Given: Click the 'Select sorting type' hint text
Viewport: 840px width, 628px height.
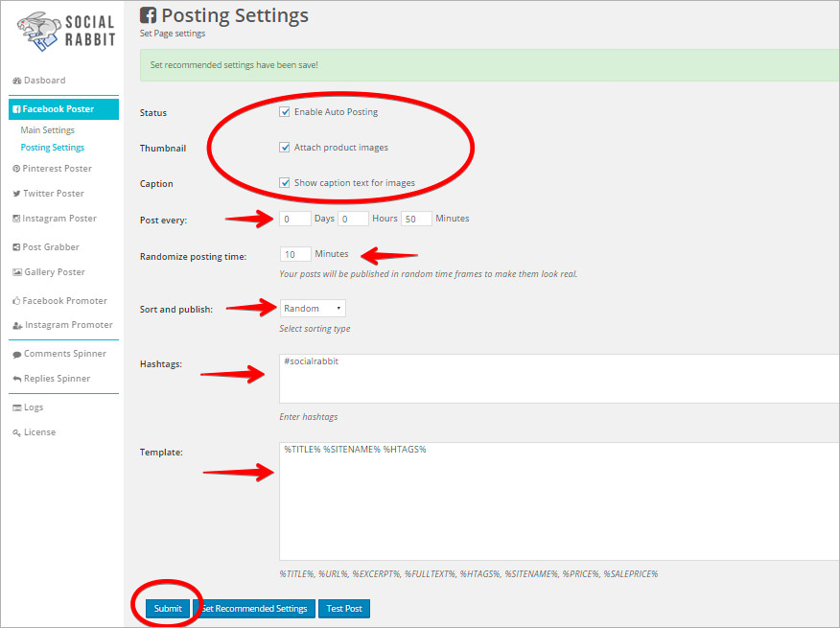Looking at the screenshot, I should [x=315, y=329].
